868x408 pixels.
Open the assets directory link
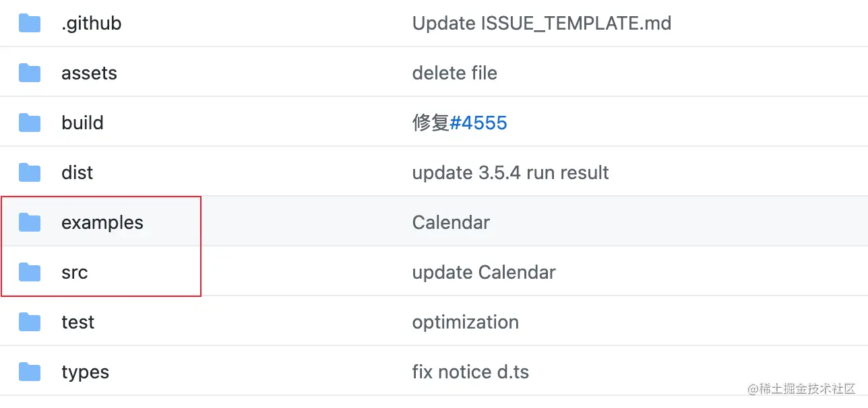pyautogui.click(x=89, y=73)
